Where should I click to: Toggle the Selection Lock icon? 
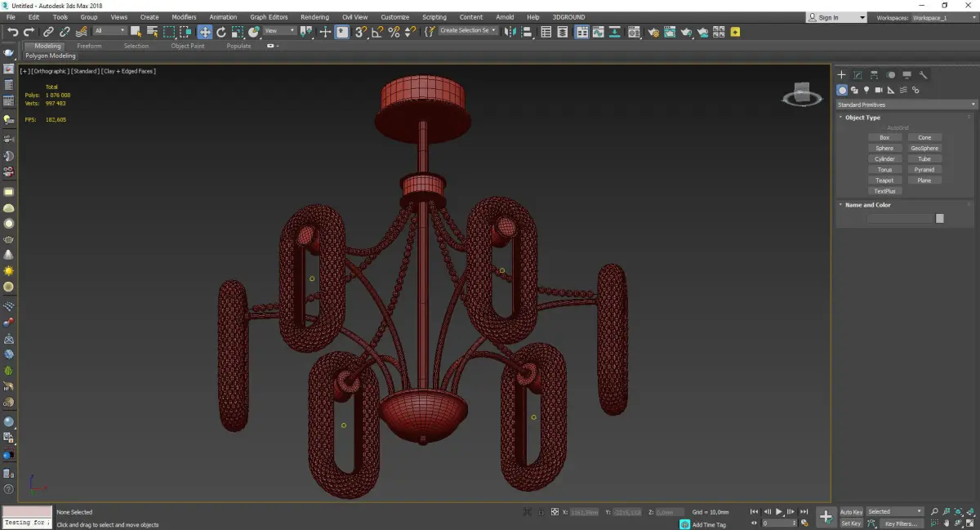pyautogui.click(x=539, y=512)
